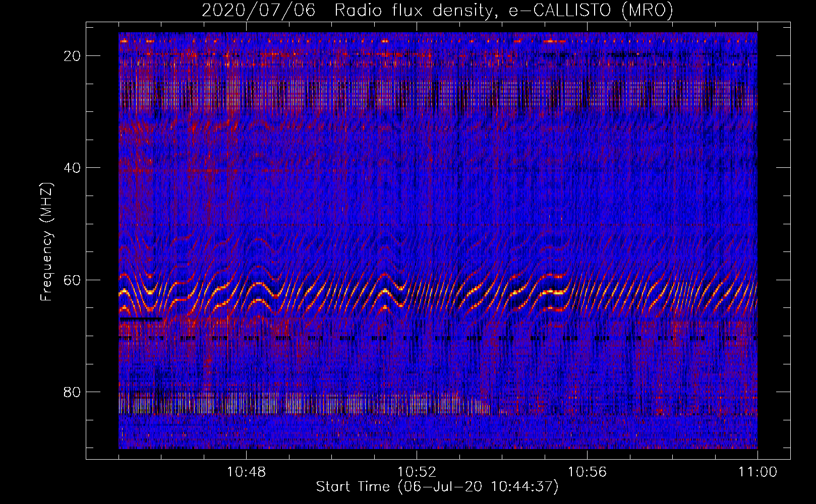Click the 10:56 time tick label
This screenshot has height=504, width=816.
point(587,472)
